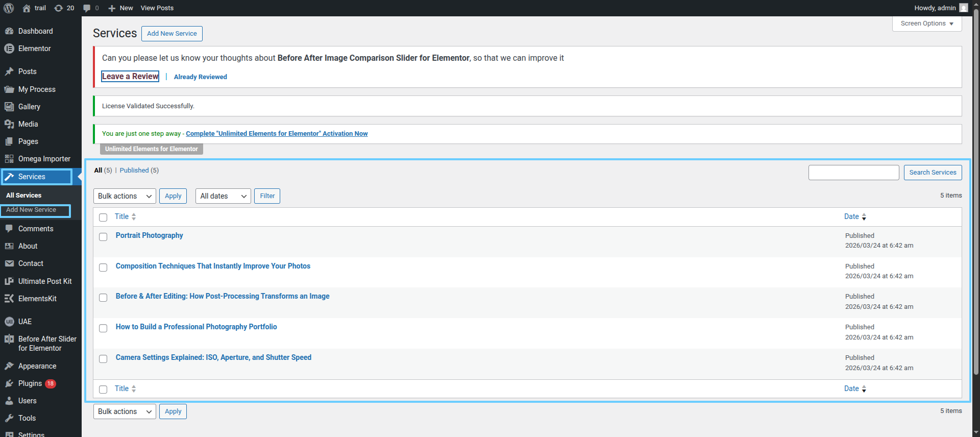Click the admin avatar next to Howdy

pyautogui.click(x=963, y=8)
